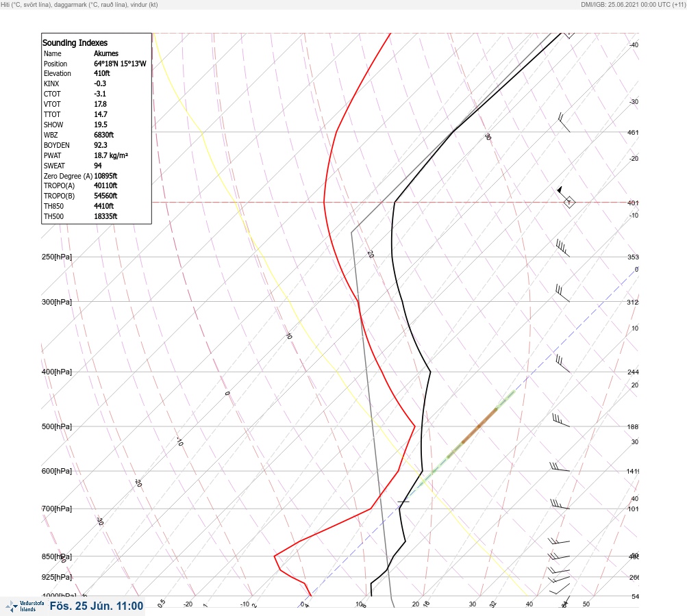The height and width of the screenshot is (616, 687).
Task: Click the Elevation value 410ft
Action: 101,73
